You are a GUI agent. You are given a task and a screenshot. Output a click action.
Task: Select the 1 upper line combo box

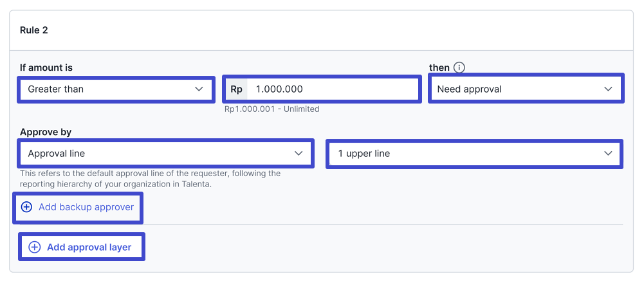474,154
